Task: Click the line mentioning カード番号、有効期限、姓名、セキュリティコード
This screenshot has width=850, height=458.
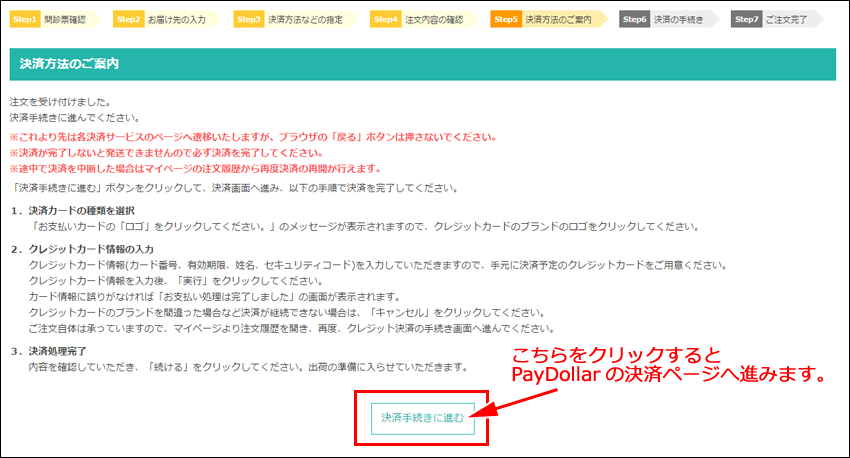Action: [378, 265]
